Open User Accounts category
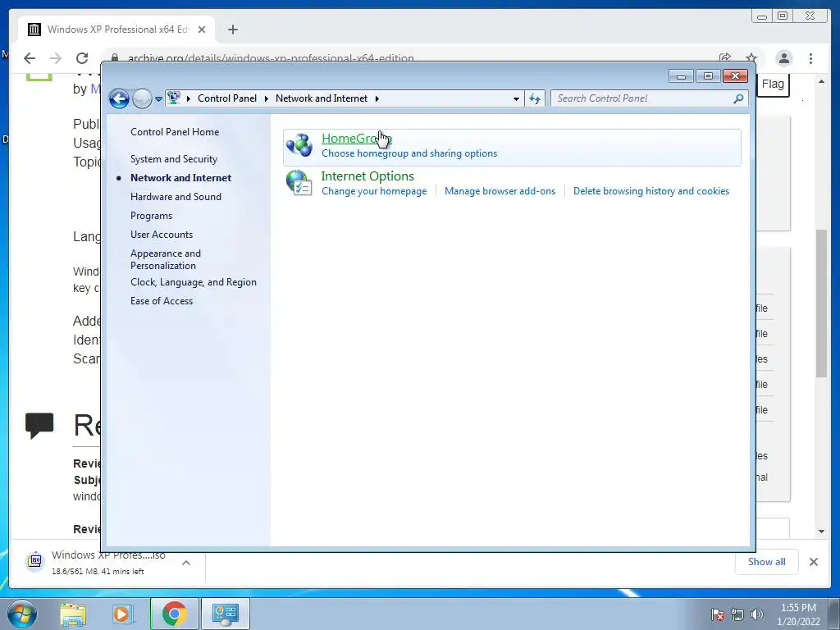The height and width of the screenshot is (630, 840). click(x=162, y=235)
